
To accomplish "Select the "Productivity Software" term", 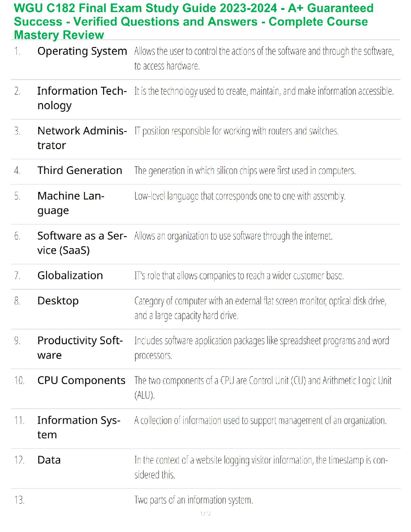I will tap(80, 348).
